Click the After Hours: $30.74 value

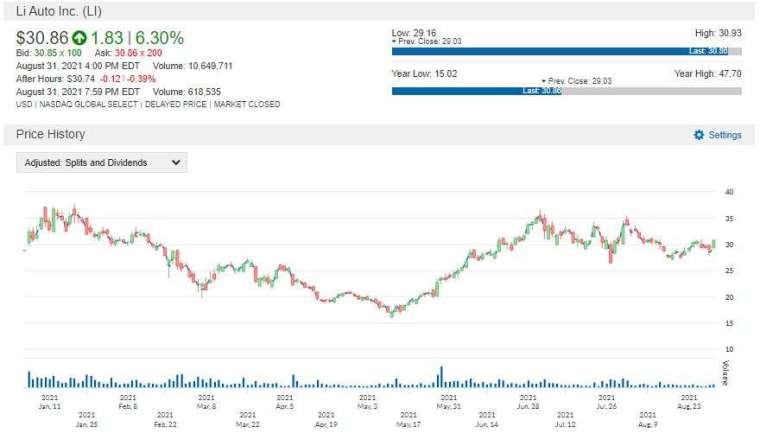55,79
